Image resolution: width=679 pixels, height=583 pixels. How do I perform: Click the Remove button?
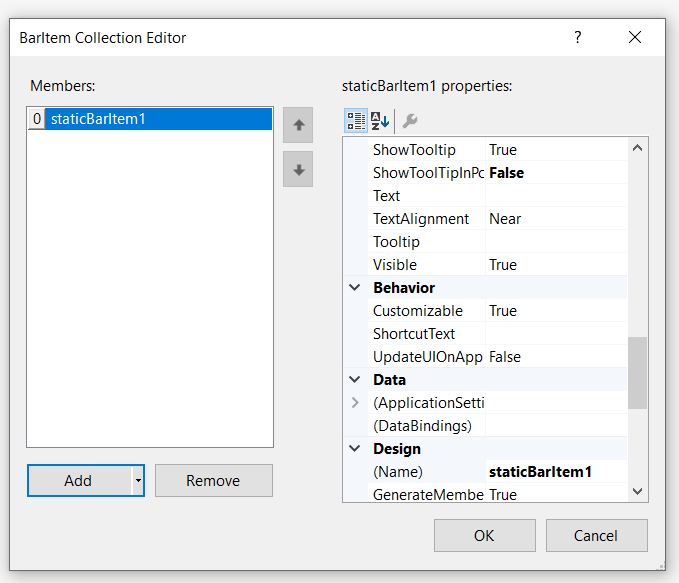(x=213, y=481)
